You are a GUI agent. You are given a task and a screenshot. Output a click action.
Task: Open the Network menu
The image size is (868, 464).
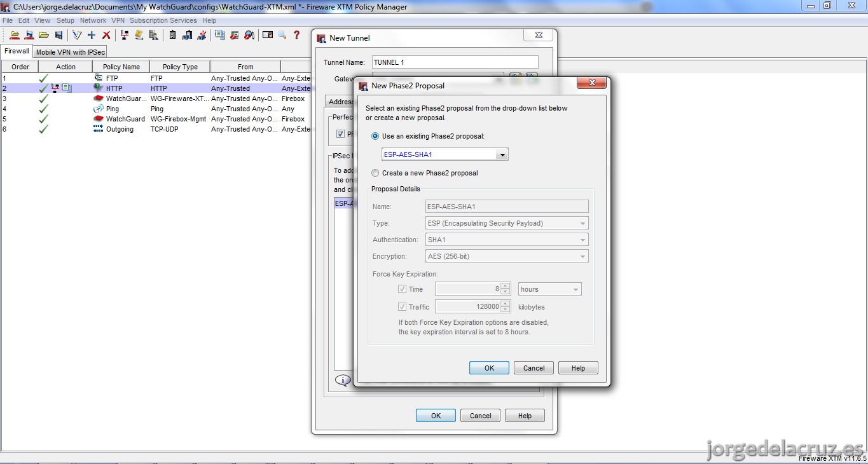point(93,20)
